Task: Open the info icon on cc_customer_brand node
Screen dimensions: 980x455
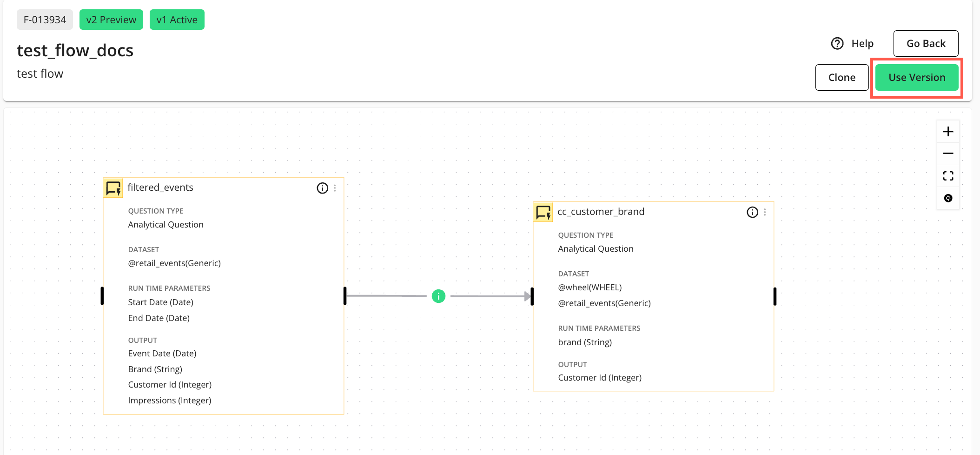Action: (x=752, y=212)
